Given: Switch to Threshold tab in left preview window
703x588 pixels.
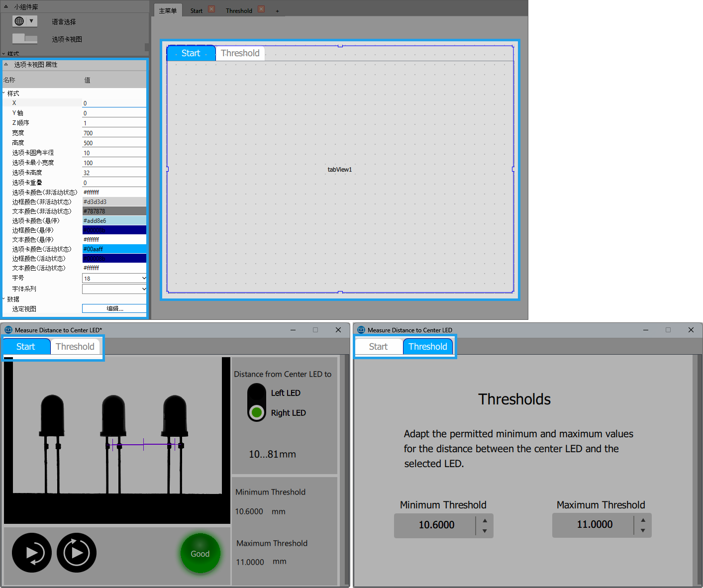Looking at the screenshot, I should point(75,347).
